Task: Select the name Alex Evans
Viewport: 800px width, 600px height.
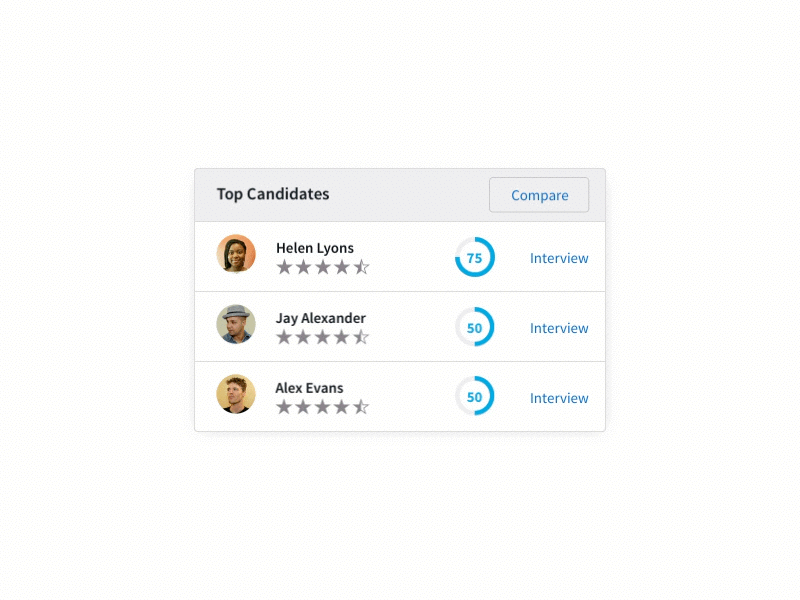Action: 310,387
